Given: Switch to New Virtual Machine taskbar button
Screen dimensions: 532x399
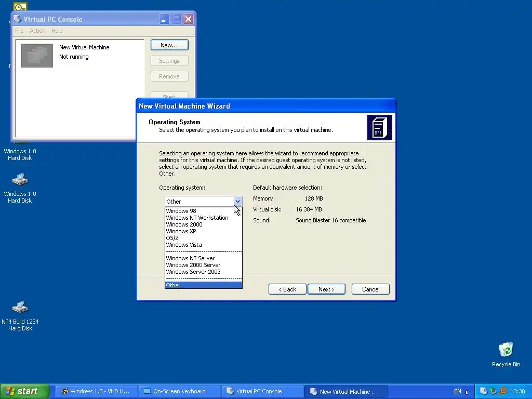Looking at the screenshot, I should click(x=345, y=391).
